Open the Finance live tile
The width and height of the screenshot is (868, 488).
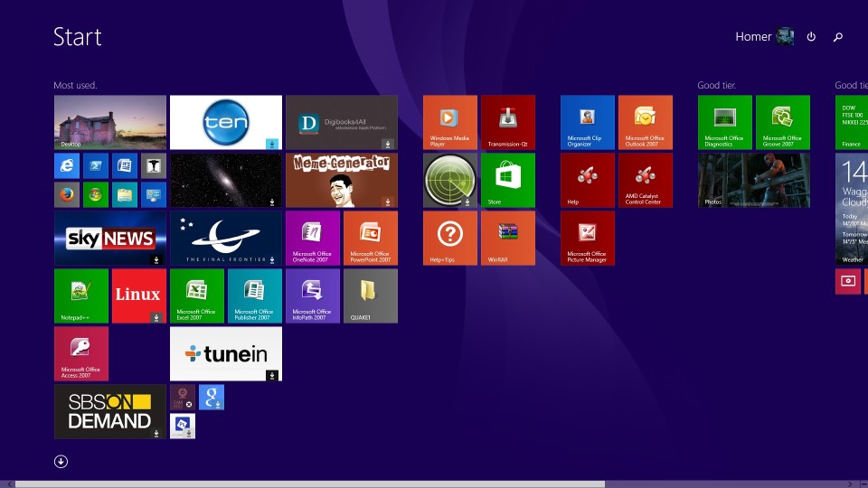[x=852, y=122]
